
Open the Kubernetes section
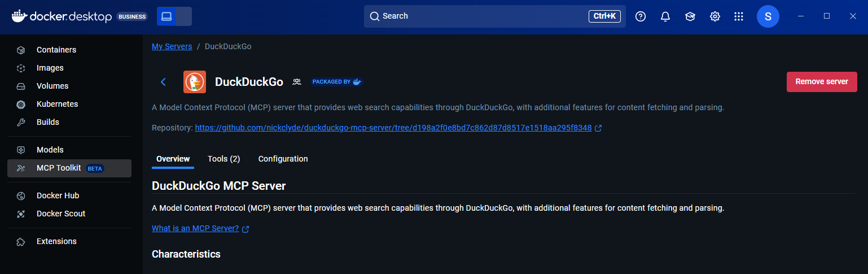(57, 104)
